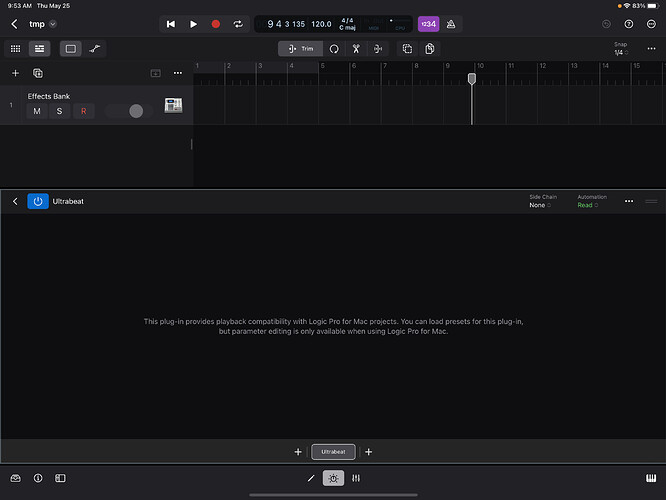666x500 pixels.
Task: Toggle the fader sidebar panel icon
Action: tap(60, 478)
